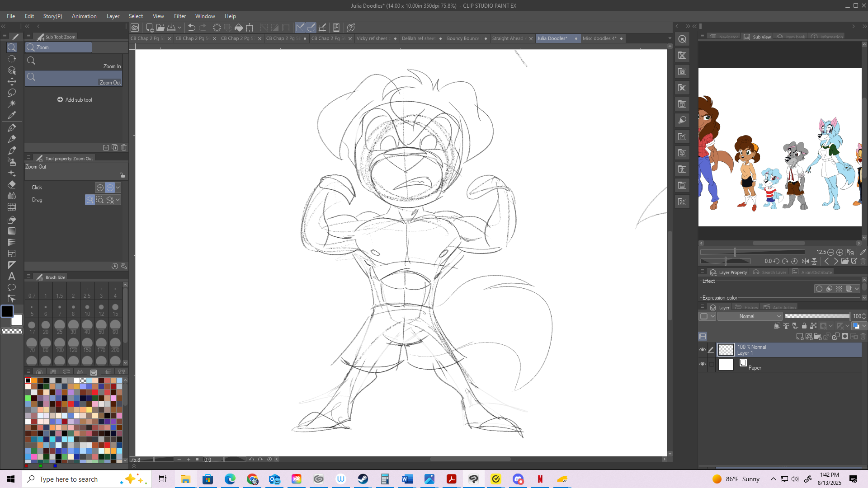This screenshot has width=868, height=488.
Task: Expand the Click setting dropdown arrow
Action: point(118,188)
